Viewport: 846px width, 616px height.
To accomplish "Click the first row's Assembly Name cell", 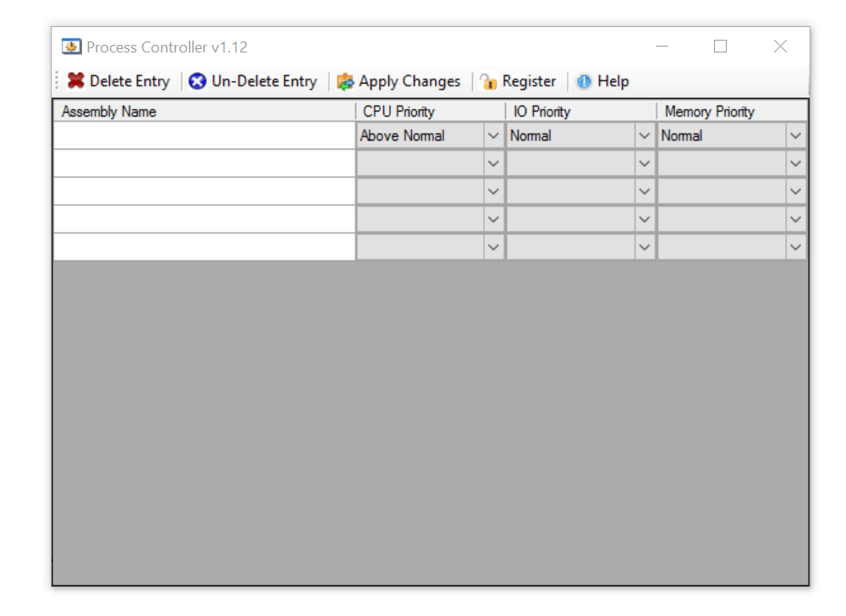I will (205, 135).
